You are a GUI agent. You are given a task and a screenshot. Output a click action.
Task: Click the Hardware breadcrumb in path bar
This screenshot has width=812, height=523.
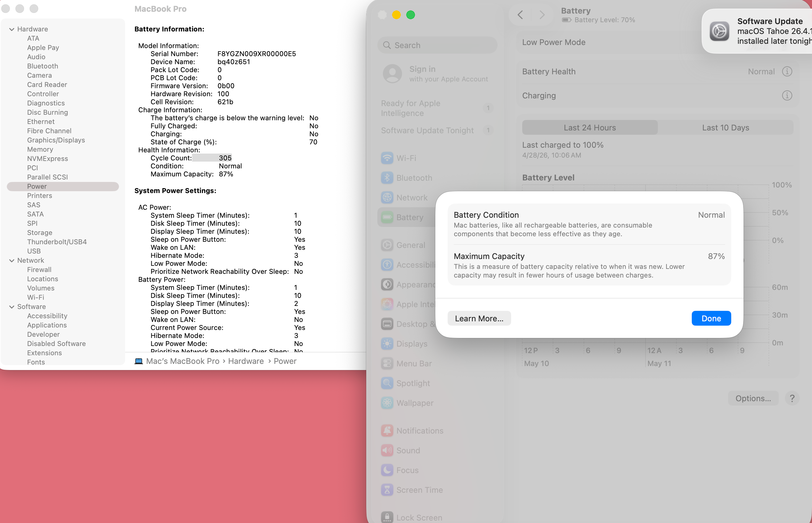(246, 361)
